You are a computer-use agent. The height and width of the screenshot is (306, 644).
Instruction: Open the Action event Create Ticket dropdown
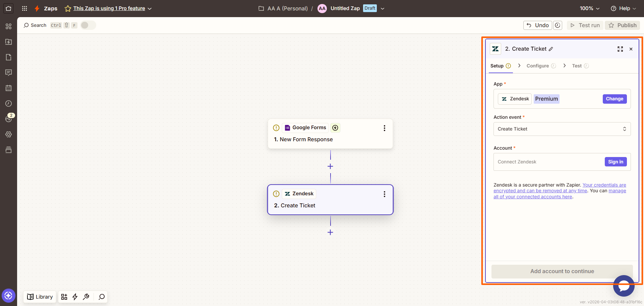[x=562, y=129]
